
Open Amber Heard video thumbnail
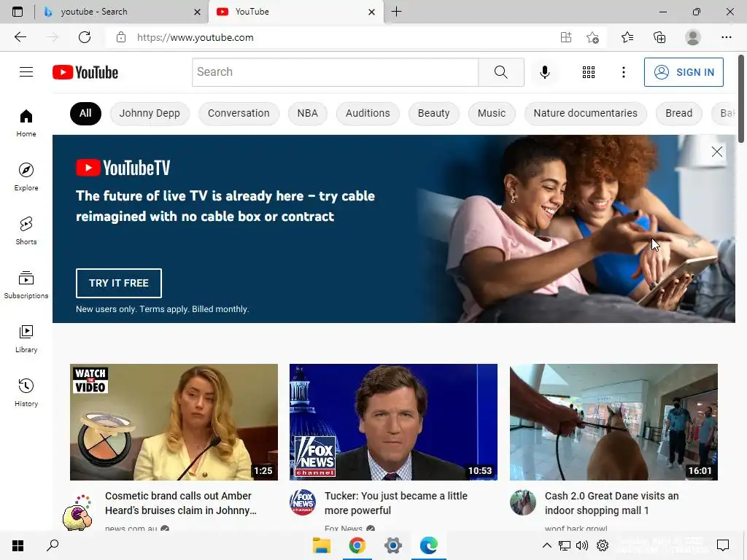[x=174, y=422]
